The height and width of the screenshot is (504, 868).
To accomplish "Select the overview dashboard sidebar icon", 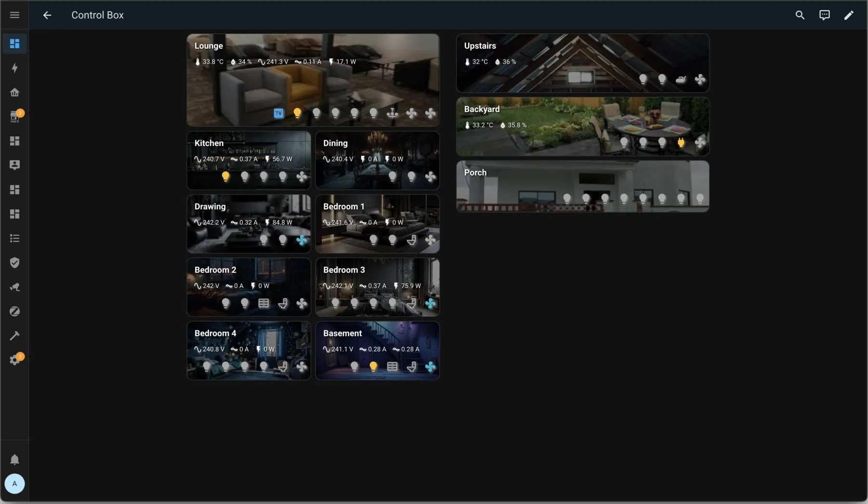I will point(14,43).
